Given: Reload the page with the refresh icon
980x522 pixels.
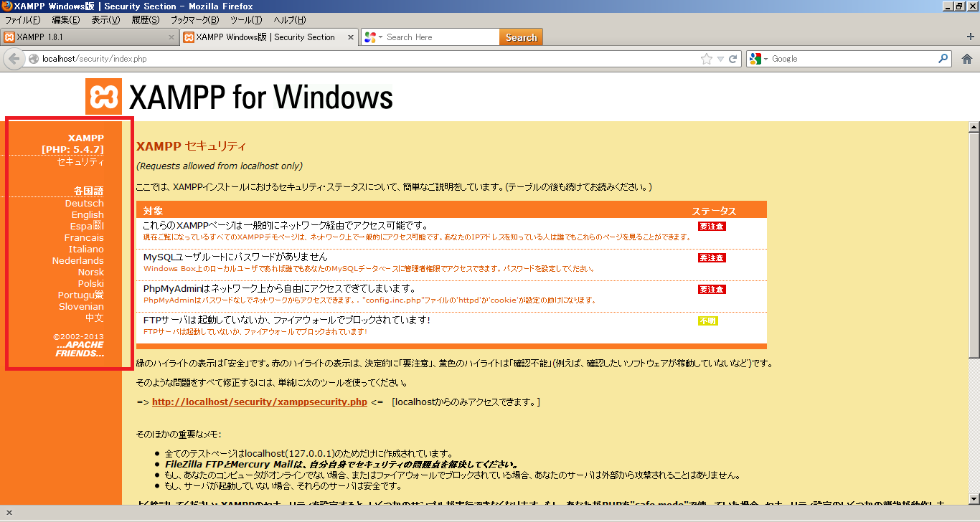Looking at the screenshot, I should pyautogui.click(x=733, y=59).
